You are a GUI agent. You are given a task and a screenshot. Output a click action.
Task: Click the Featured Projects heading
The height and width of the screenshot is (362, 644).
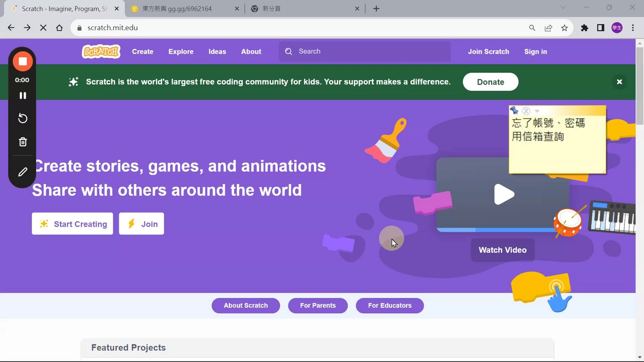coord(128,347)
